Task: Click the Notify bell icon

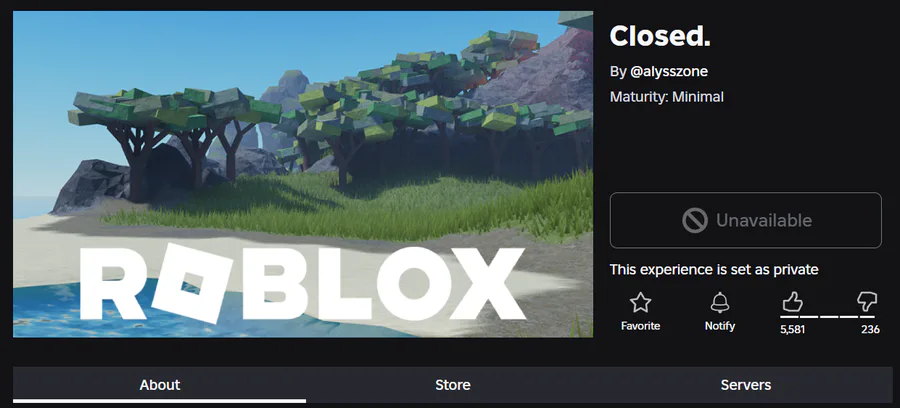Action: point(719,302)
